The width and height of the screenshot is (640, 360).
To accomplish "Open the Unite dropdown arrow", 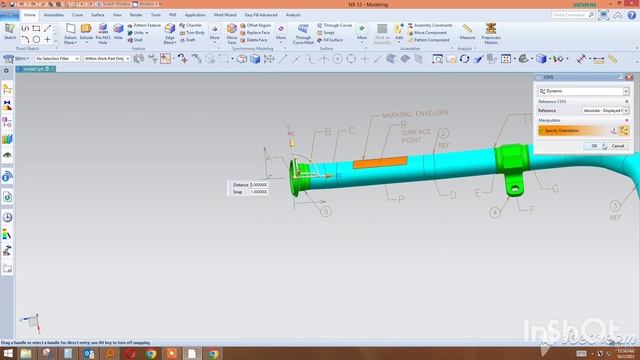I will pyautogui.click(x=147, y=33).
